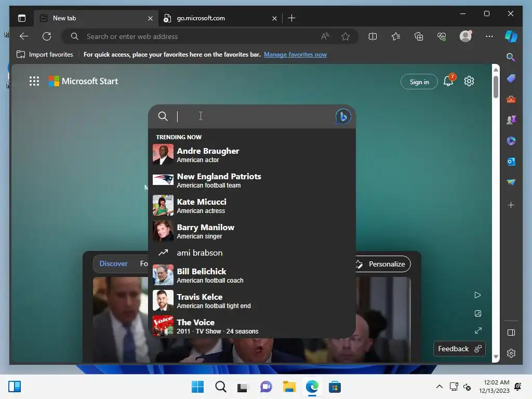Open sidebar Games chess icon

click(511, 120)
